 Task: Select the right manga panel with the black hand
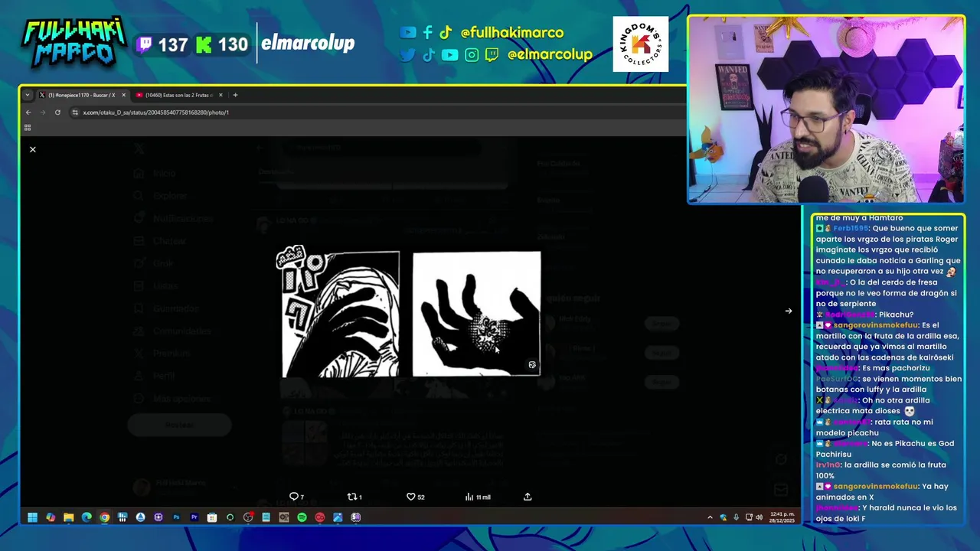476,314
